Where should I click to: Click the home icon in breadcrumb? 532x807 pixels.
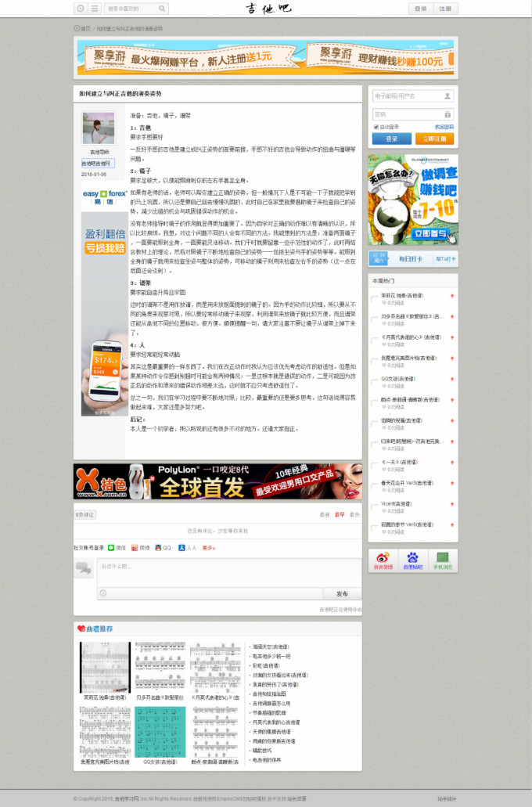coord(77,28)
